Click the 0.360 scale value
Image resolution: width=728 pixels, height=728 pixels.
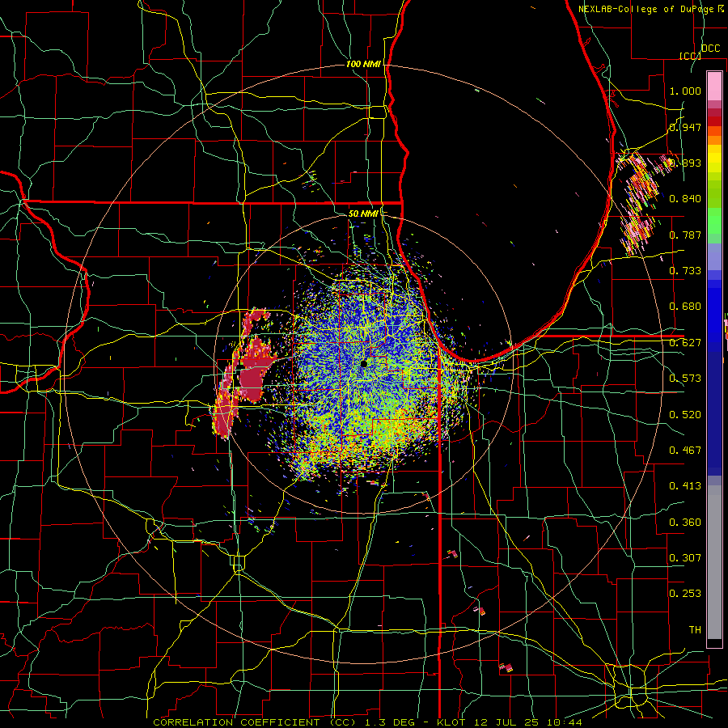(x=685, y=523)
